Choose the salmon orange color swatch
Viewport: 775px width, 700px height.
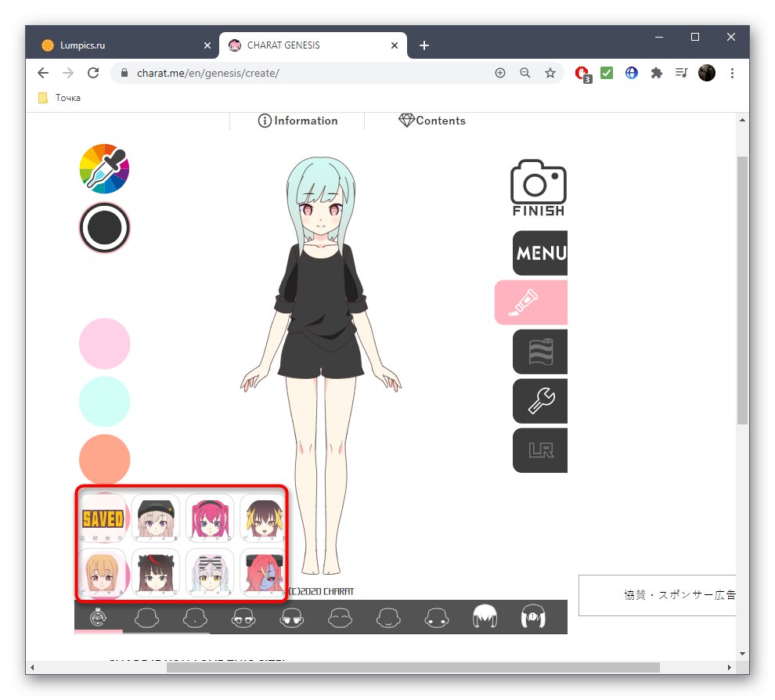pos(104,460)
